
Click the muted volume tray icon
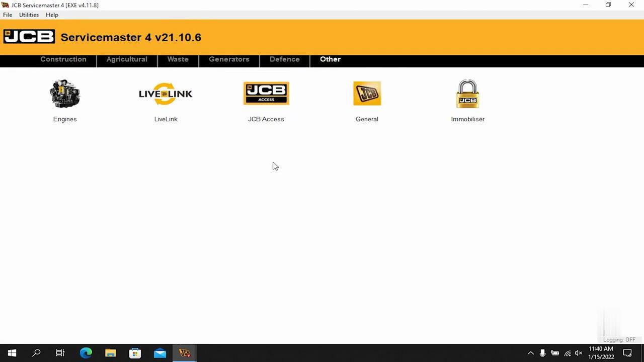[x=579, y=353]
